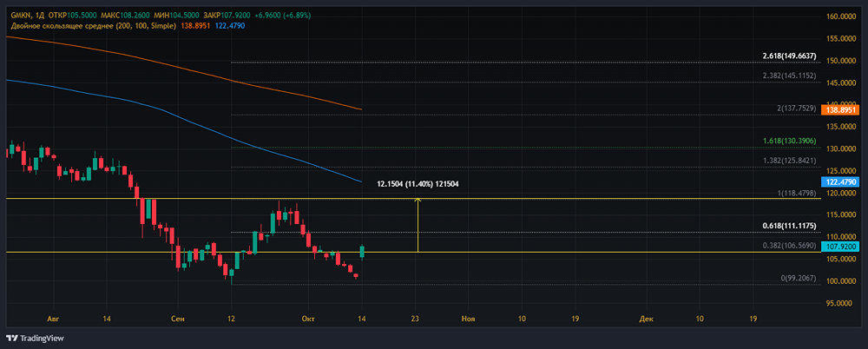Click 145.0000 on the price scale

pyautogui.click(x=839, y=83)
